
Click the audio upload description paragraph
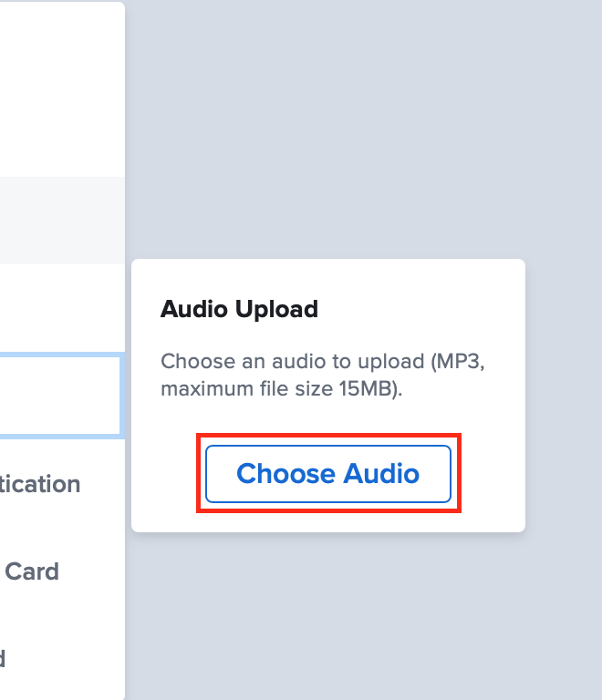coord(323,375)
